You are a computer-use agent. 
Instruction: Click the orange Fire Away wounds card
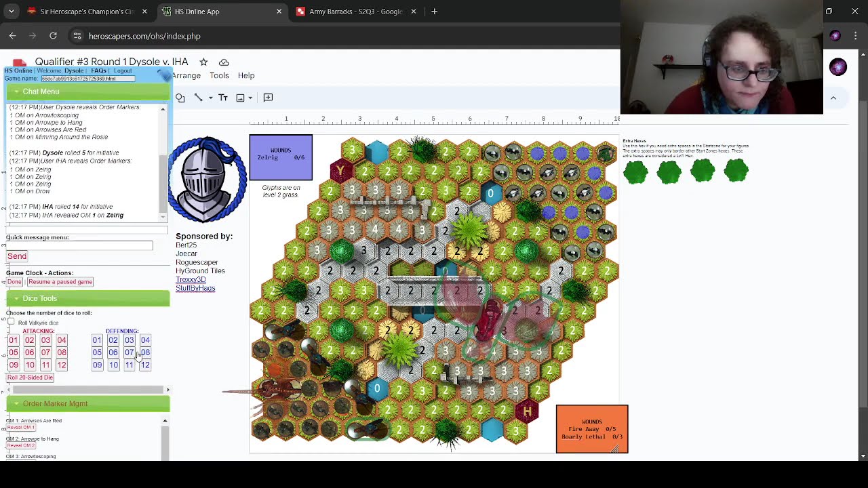tap(592, 429)
